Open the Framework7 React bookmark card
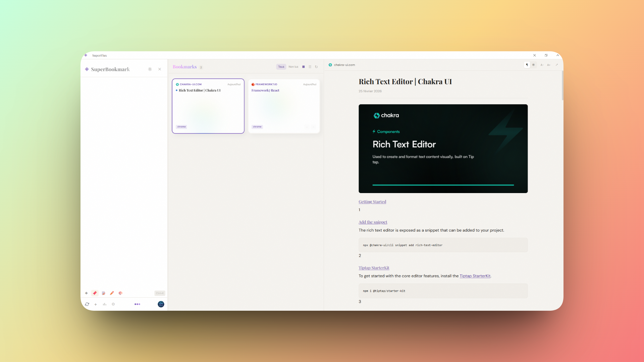Screen dimensions: 644x362 point(284,106)
